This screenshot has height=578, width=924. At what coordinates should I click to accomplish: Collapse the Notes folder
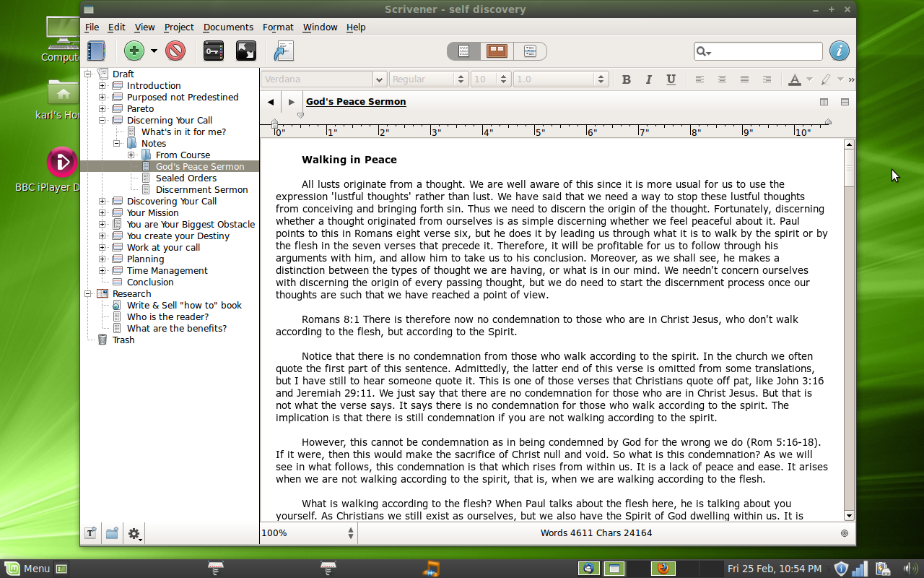click(x=117, y=143)
